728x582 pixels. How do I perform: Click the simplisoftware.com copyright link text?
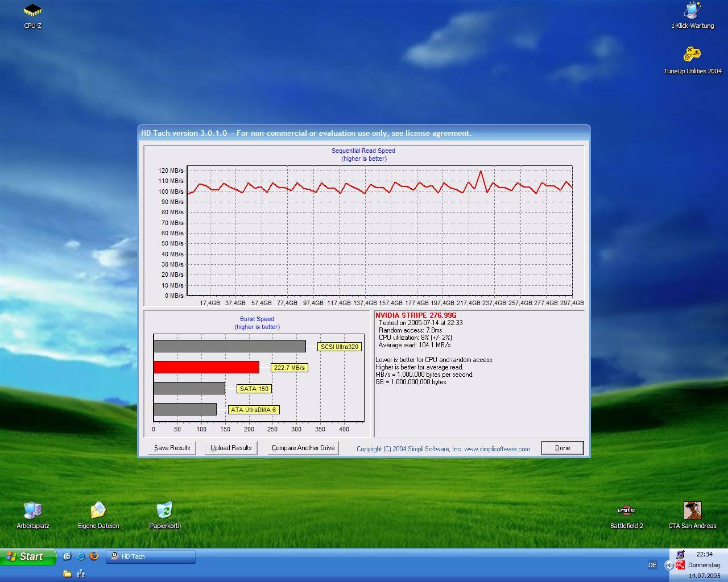[x=443, y=449]
